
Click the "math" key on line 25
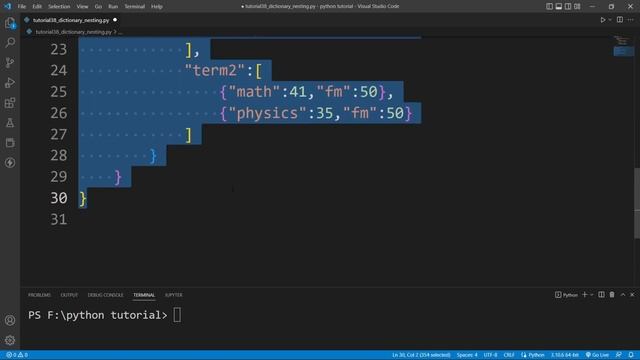coord(254,92)
